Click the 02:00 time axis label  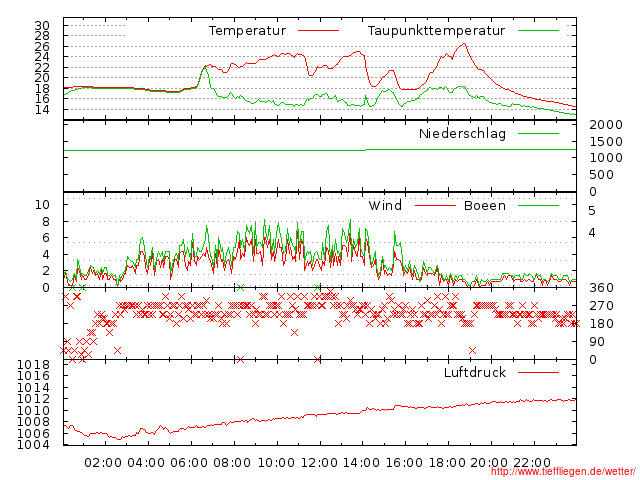coord(103,463)
